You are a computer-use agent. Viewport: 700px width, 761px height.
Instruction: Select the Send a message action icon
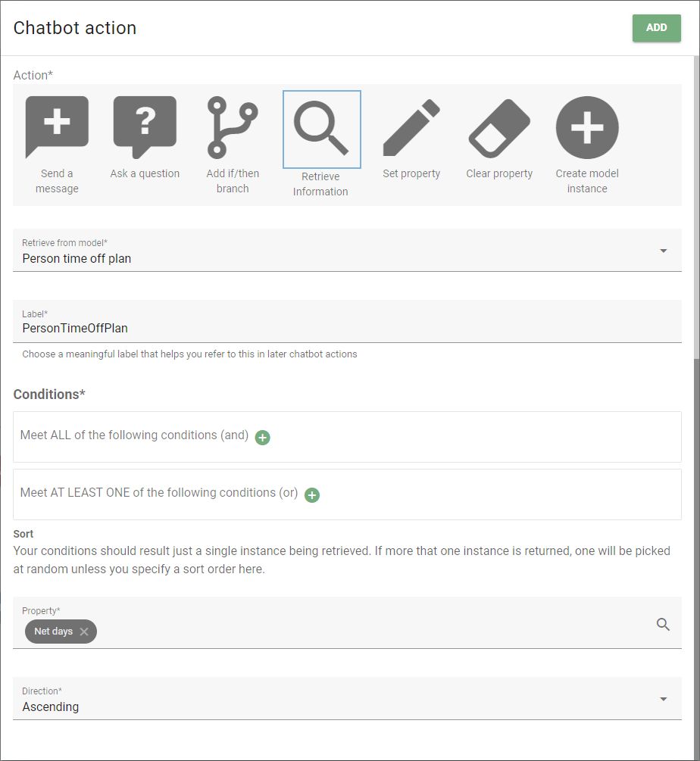coord(57,127)
